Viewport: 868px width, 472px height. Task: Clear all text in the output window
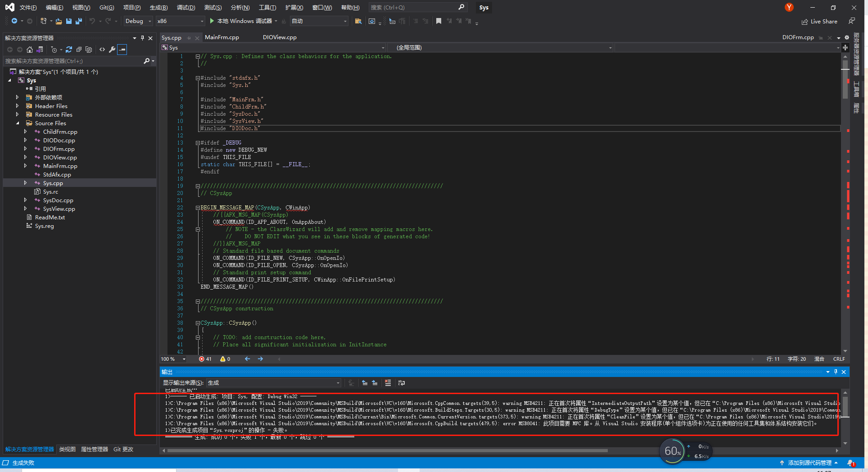[x=388, y=383]
